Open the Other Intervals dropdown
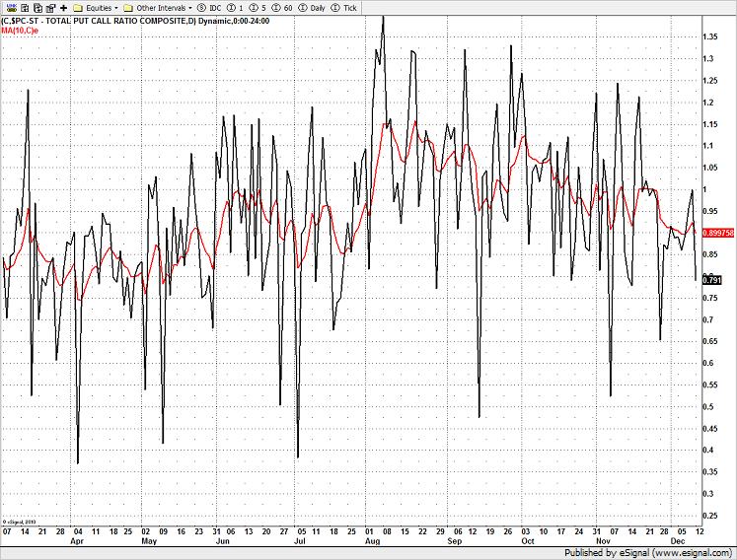 (158, 8)
